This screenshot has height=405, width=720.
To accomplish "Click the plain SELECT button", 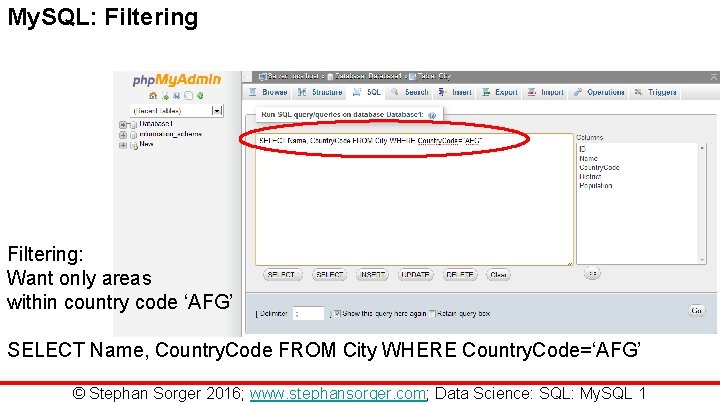I will [x=329, y=275].
